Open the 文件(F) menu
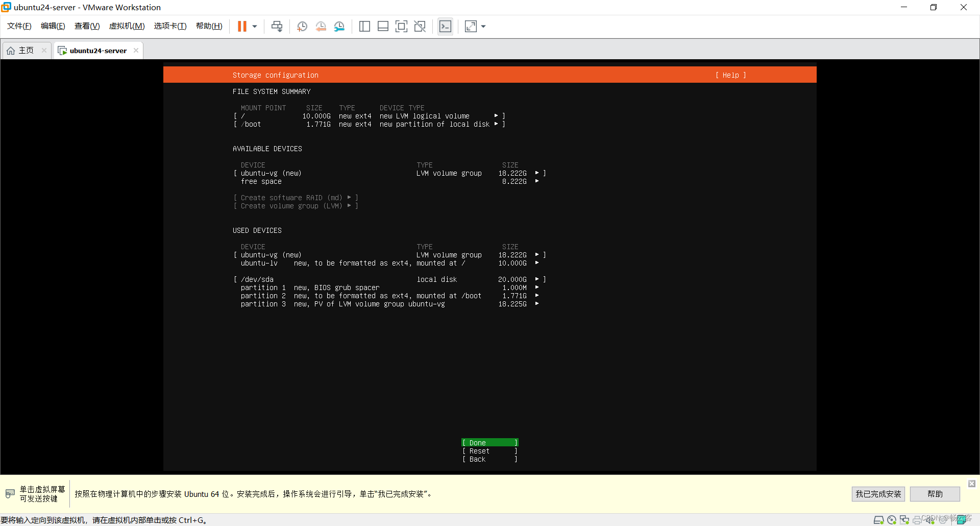Viewport: 980px width, 526px height. tap(19, 26)
